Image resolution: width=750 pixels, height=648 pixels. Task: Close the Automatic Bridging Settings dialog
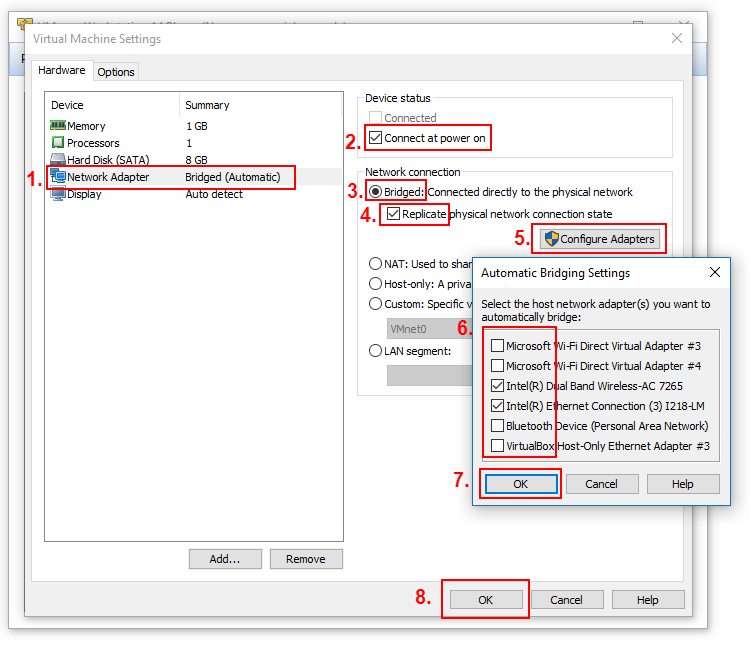714,272
